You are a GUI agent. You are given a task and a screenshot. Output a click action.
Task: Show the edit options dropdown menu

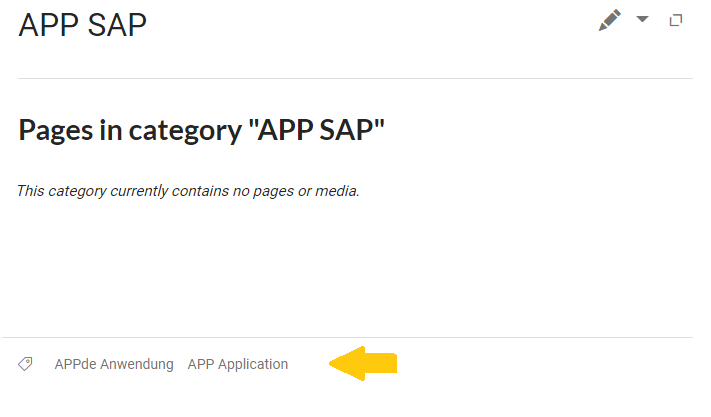(642, 19)
